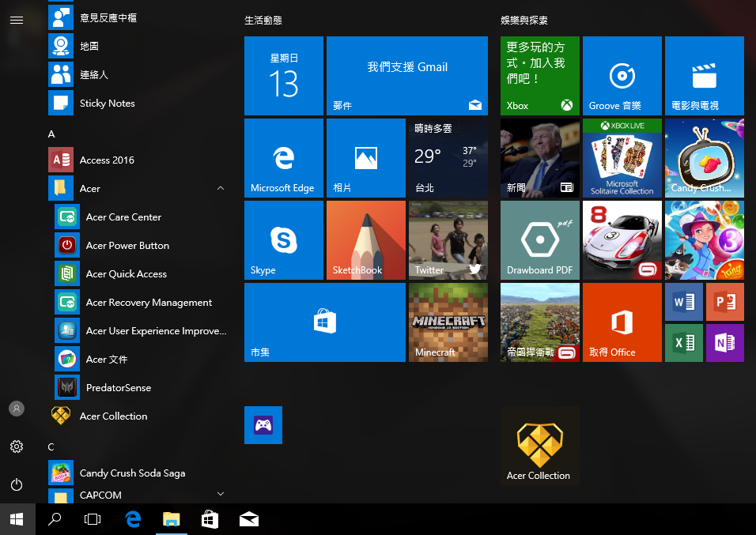The height and width of the screenshot is (535, 756).
Task: Open the SketchBook tile
Action: (365, 240)
